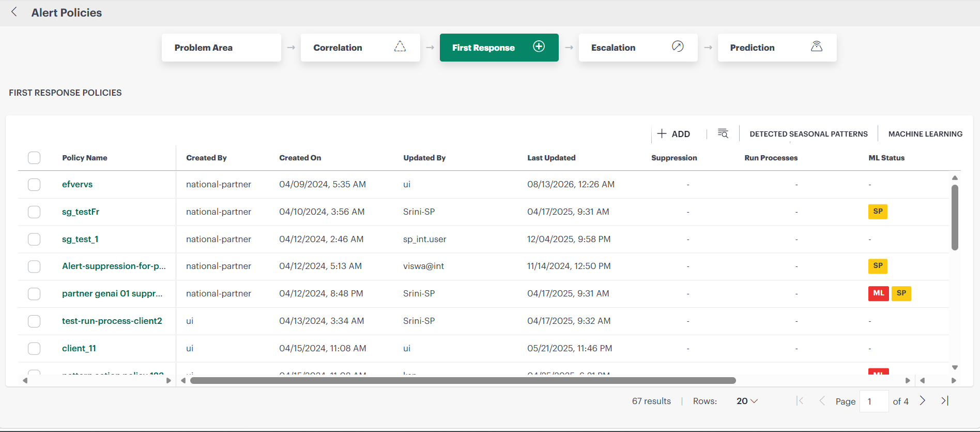
Task: Go back using the Alert Policies arrow
Action: (x=14, y=12)
